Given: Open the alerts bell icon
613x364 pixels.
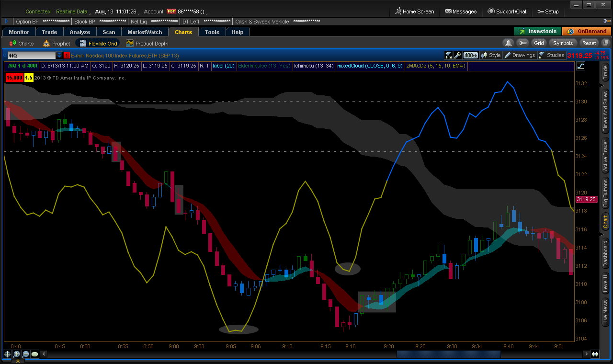Looking at the screenshot, I should tap(508, 43).
